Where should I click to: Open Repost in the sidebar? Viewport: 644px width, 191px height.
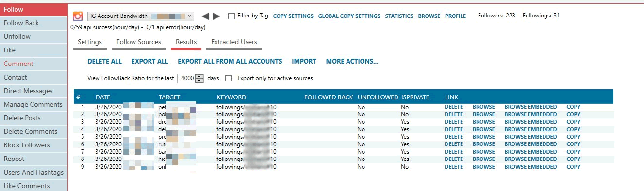(34, 159)
